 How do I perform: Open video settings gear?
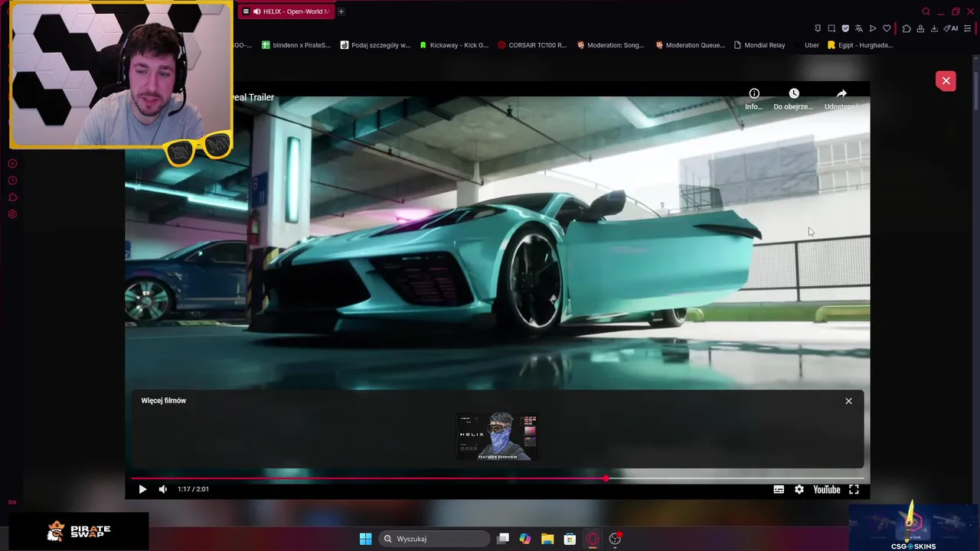pyautogui.click(x=799, y=490)
